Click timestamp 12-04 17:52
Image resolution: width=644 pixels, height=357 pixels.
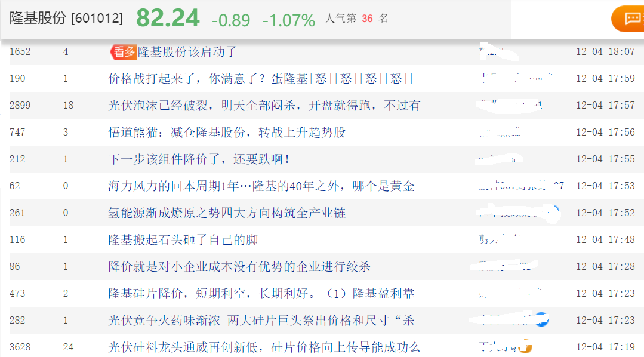click(x=605, y=213)
